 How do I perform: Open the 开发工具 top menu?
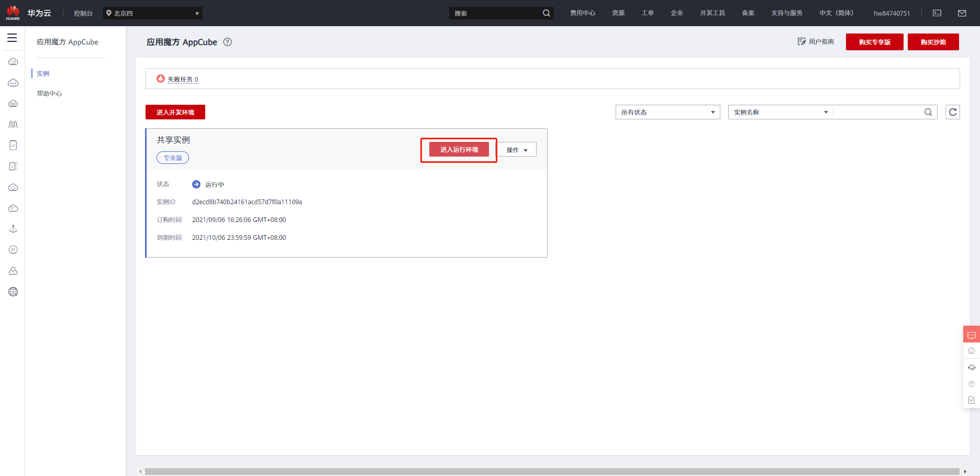(x=712, y=13)
